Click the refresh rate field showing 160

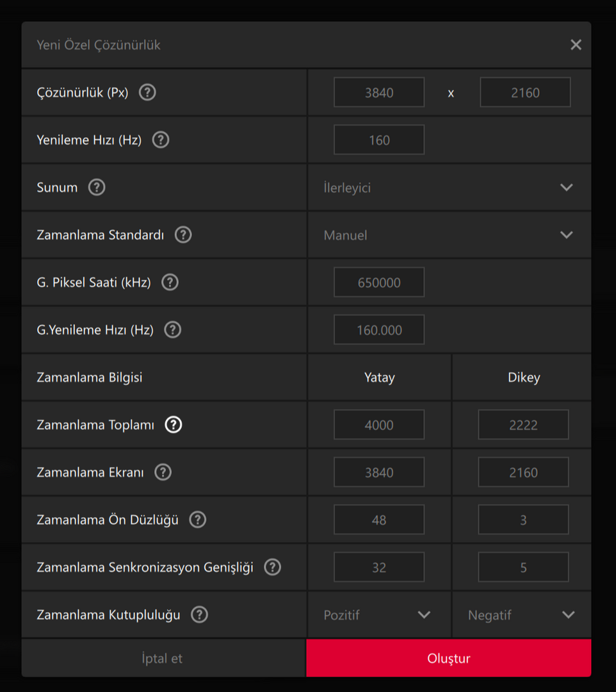(379, 140)
